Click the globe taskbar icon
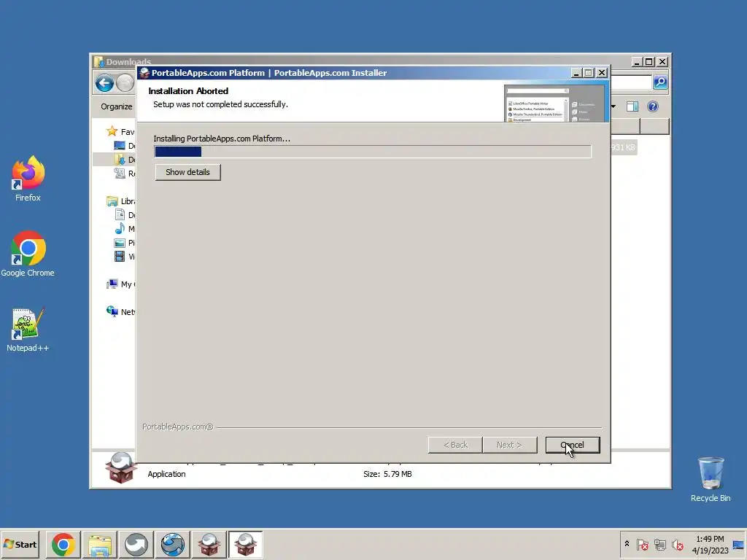The height and width of the screenshot is (560, 747). pos(172,544)
